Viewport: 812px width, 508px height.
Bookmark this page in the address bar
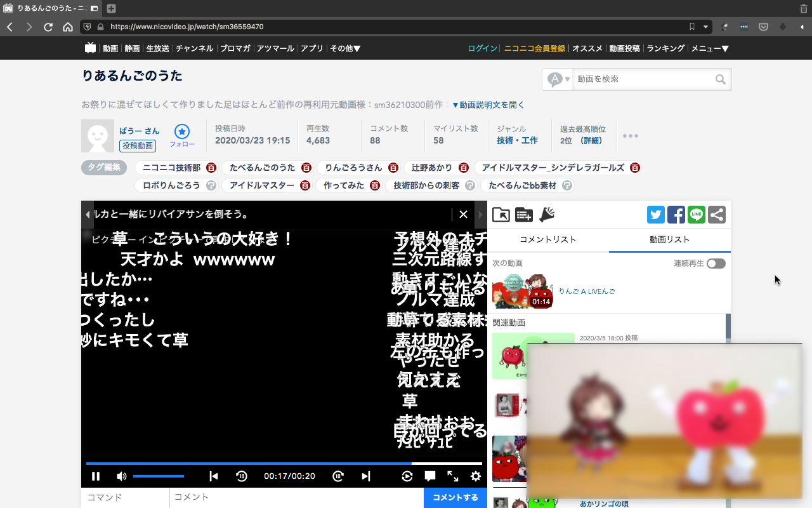coord(692,27)
